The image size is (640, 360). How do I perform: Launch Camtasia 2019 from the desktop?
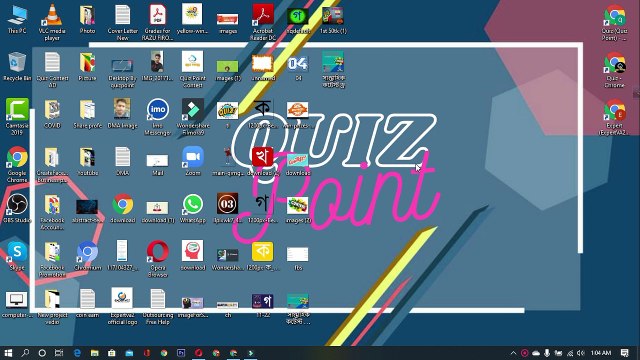click(17, 116)
